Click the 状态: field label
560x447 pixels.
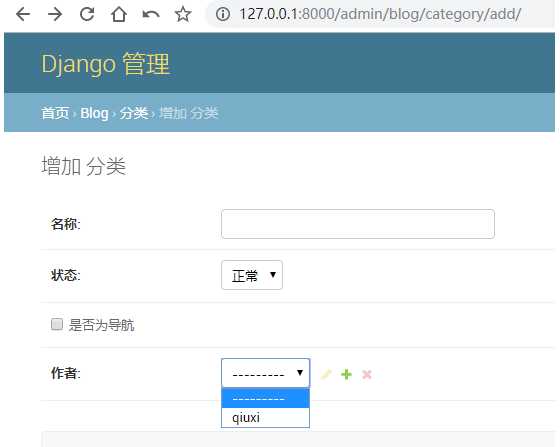(x=66, y=275)
